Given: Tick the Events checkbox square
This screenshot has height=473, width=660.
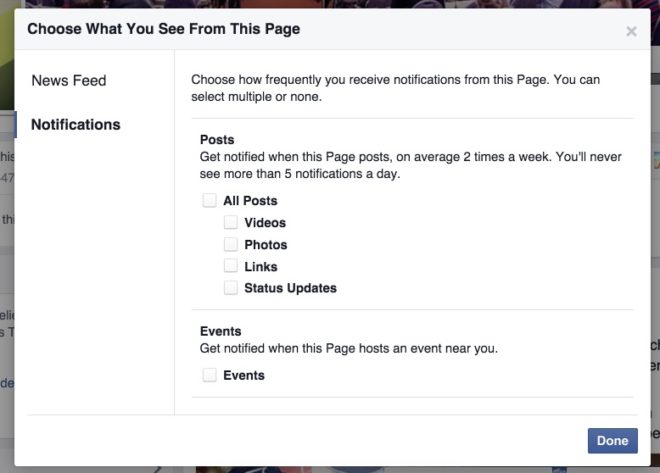Looking at the screenshot, I should point(210,375).
